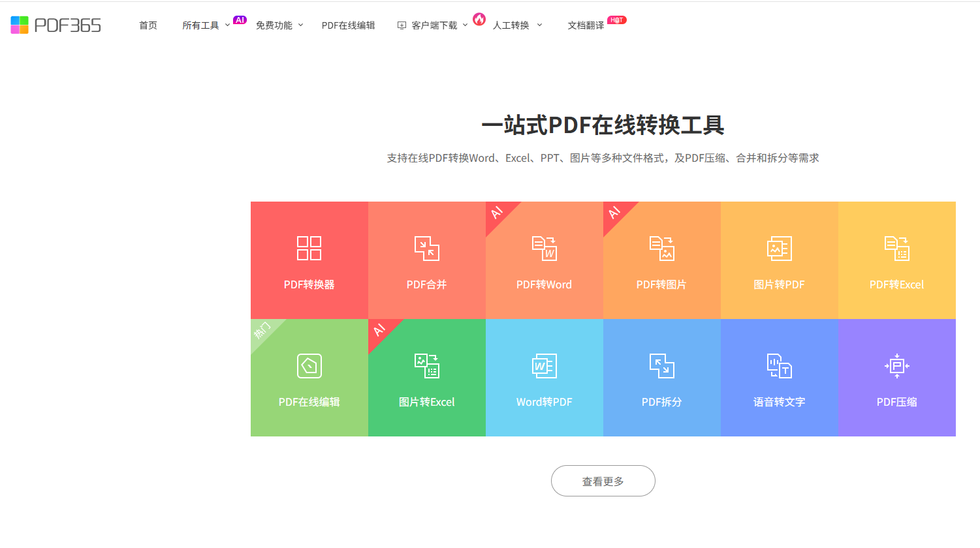980x548 pixels.
Task: Go to 首页 in navigation bar
Action: [148, 25]
